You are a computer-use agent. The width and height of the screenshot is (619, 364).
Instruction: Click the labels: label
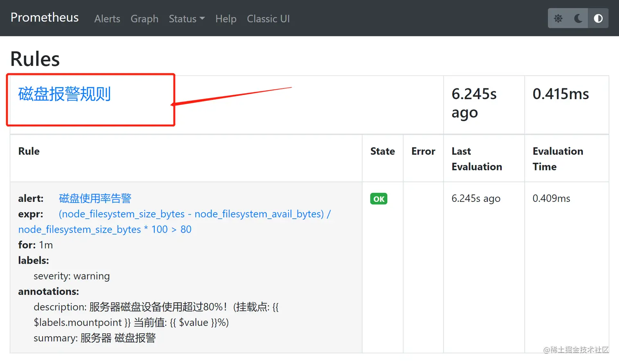34,260
